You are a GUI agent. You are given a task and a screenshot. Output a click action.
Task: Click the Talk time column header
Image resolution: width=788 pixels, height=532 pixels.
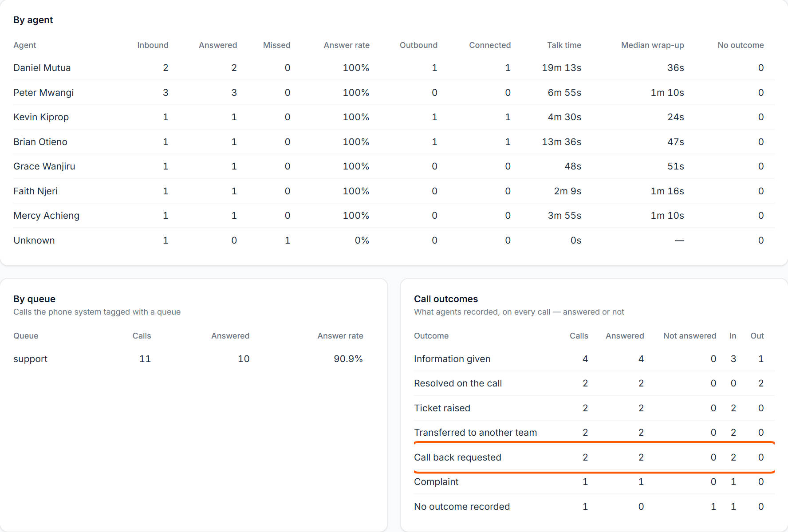(564, 45)
